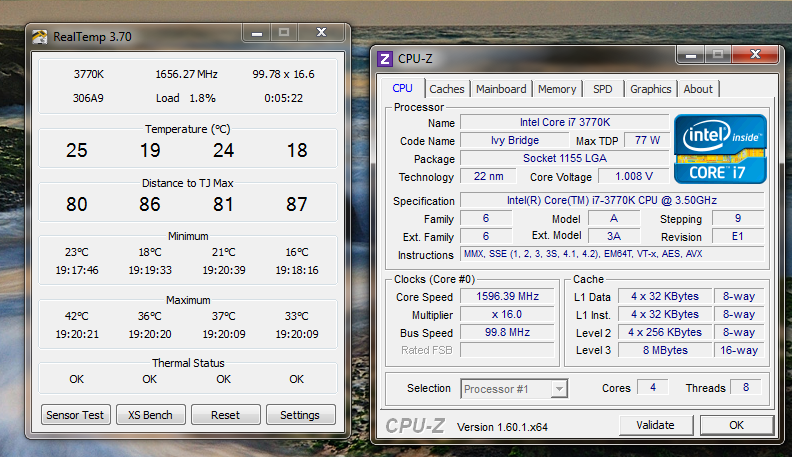This screenshot has height=457, width=792.
Task: Click the empty Rated FSB field
Action: coord(507,350)
